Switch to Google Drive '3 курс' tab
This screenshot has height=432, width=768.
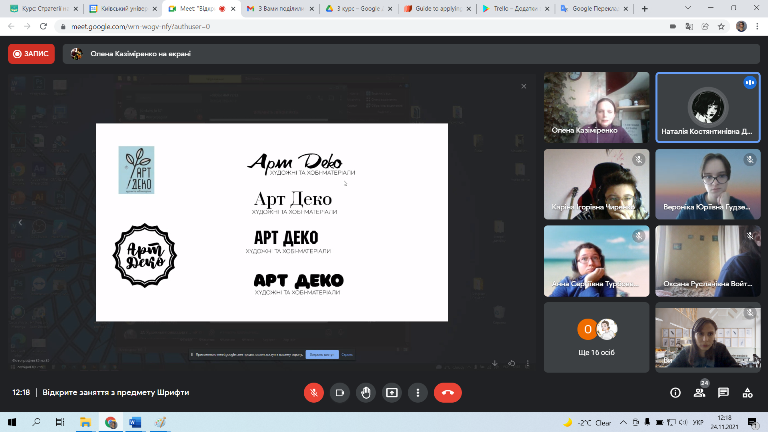tap(359, 9)
